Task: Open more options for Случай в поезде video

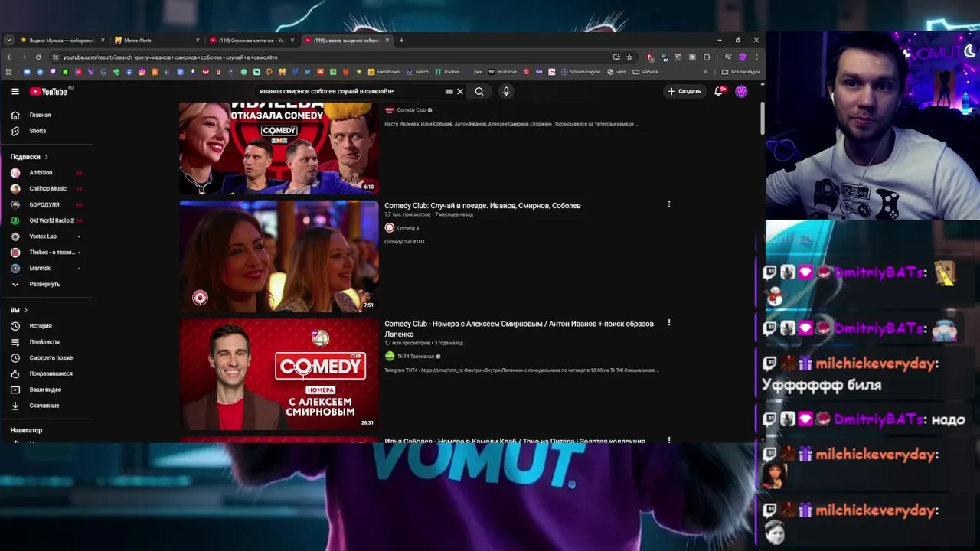Action: pyautogui.click(x=668, y=204)
